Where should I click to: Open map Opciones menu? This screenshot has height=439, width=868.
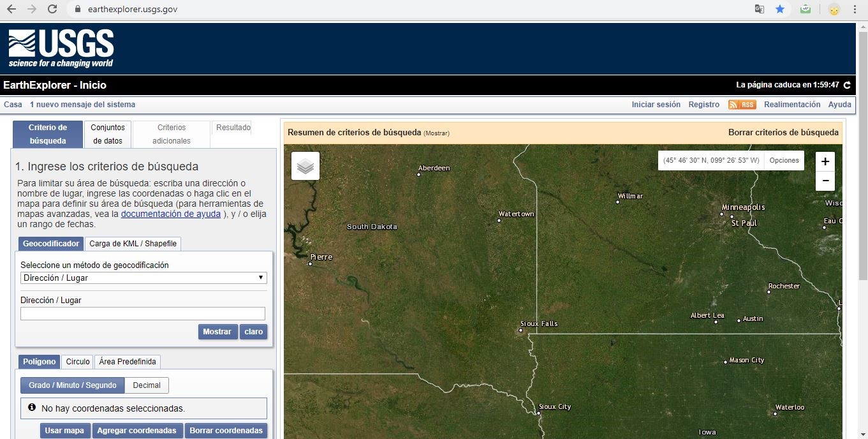(784, 161)
